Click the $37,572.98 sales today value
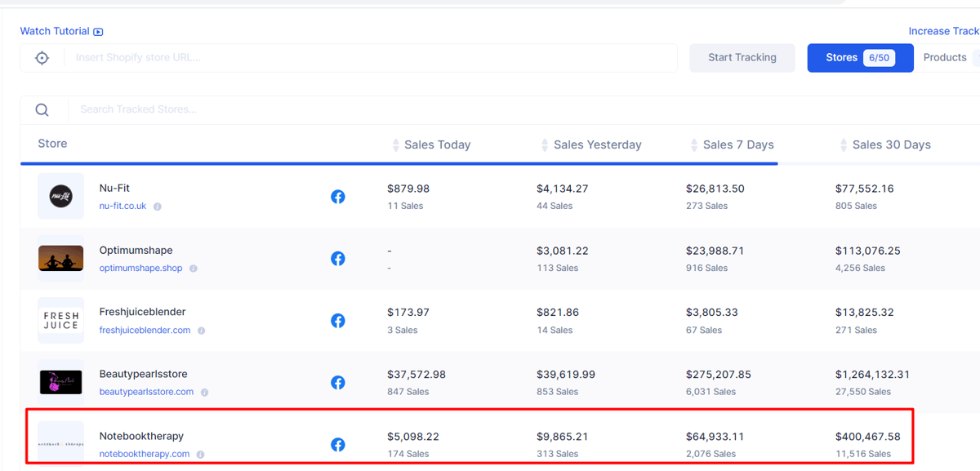 pyautogui.click(x=416, y=375)
